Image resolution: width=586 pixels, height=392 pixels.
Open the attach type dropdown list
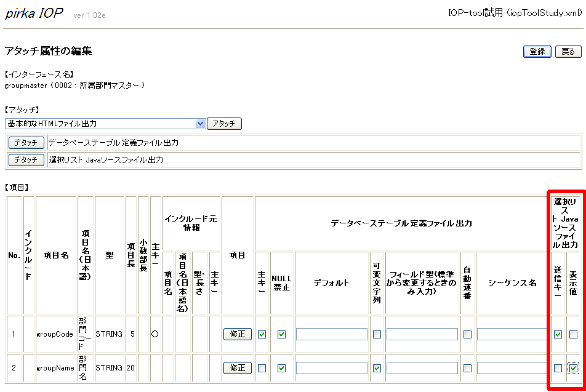click(199, 124)
